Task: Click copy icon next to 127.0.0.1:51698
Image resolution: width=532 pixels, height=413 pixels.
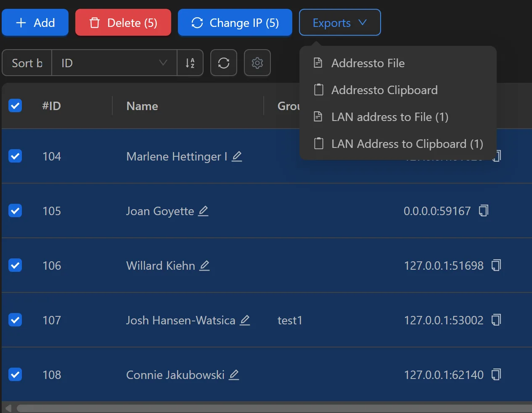Action: pos(496,266)
